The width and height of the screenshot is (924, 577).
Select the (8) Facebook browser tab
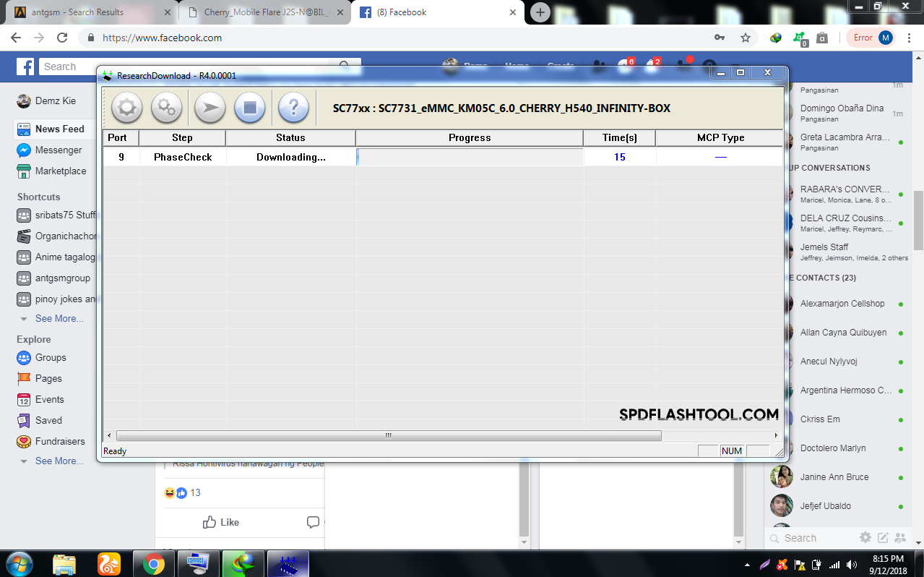pyautogui.click(x=438, y=12)
